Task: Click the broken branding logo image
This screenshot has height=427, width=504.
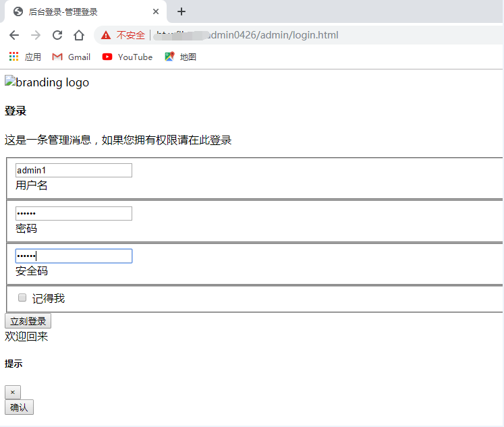Action: [47, 82]
